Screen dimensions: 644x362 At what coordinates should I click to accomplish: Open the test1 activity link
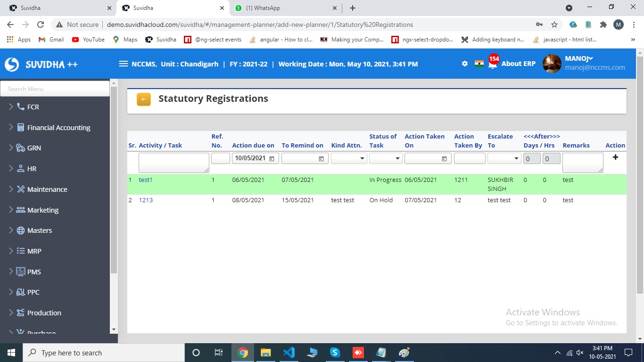pos(146,180)
